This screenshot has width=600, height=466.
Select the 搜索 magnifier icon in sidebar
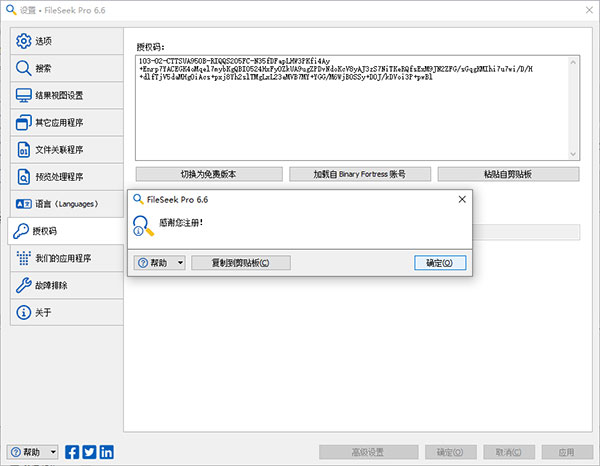pos(23,68)
